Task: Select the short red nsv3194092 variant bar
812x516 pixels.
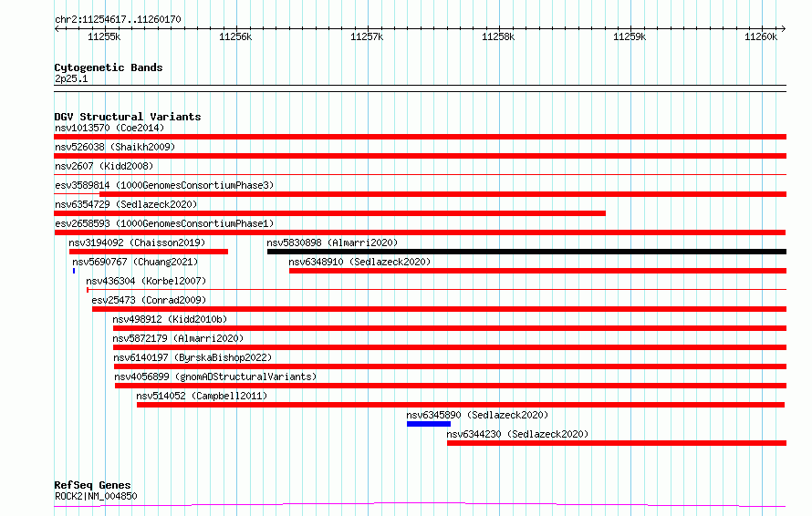Action: click(x=149, y=252)
